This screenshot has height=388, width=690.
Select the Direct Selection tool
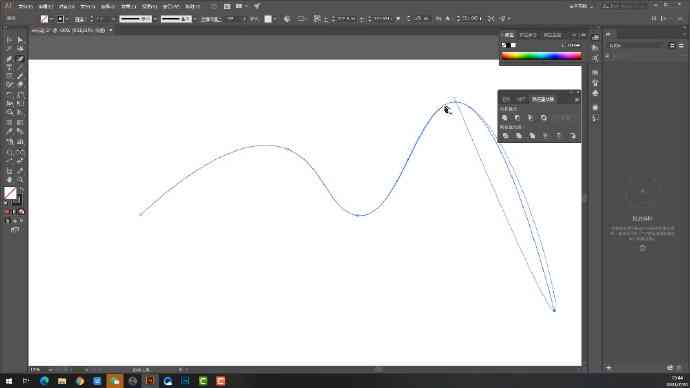coord(20,40)
